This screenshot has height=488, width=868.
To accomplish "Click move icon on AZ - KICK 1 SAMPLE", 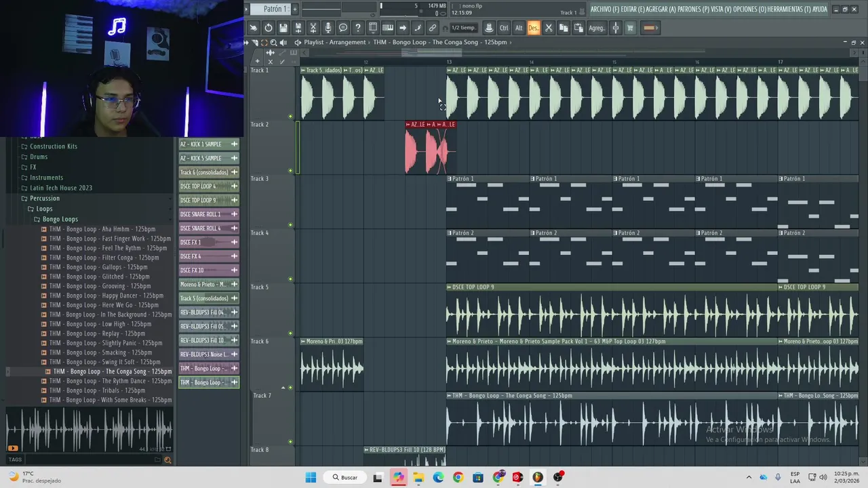I will (234, 144).
